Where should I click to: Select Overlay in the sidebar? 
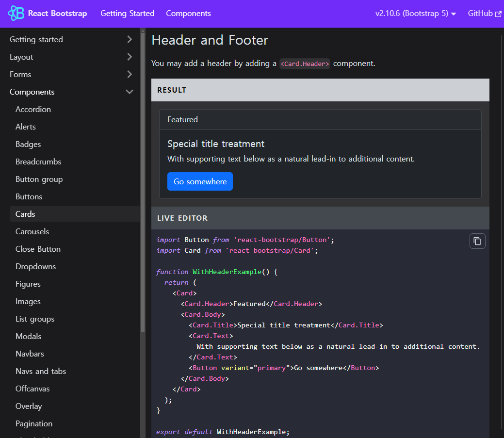pyautogui.click(x=29, y=406)
